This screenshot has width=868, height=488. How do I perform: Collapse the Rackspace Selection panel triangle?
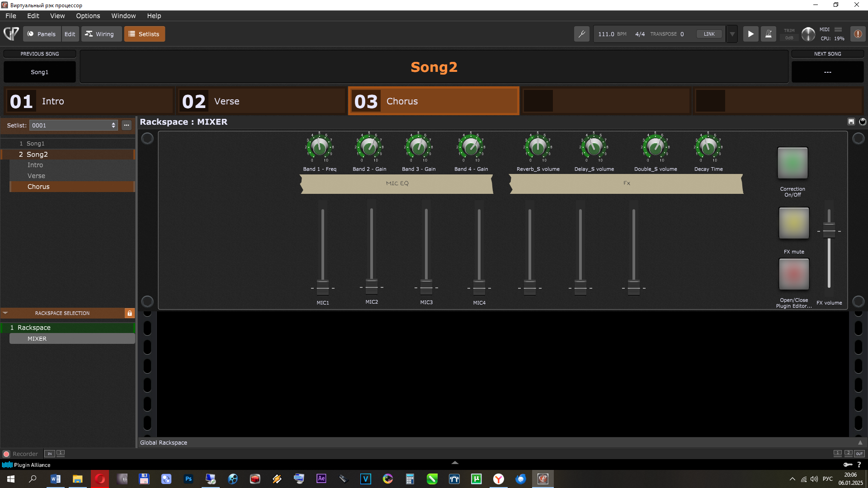[x=5, y=313]
